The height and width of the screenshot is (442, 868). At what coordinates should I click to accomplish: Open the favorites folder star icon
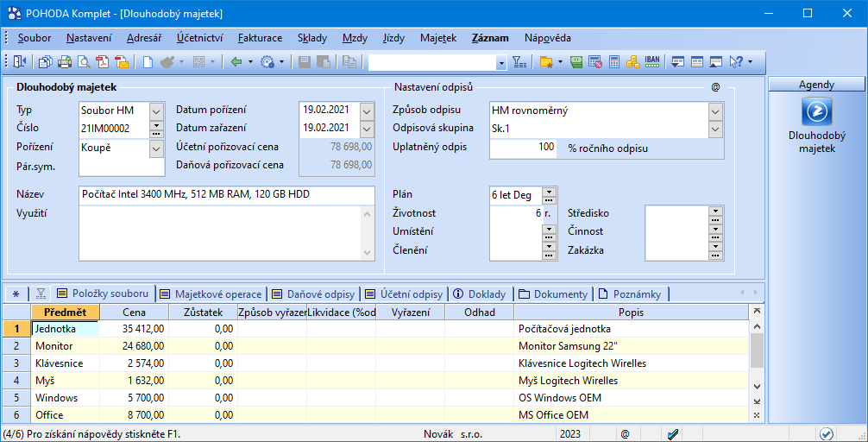[547, 62]
